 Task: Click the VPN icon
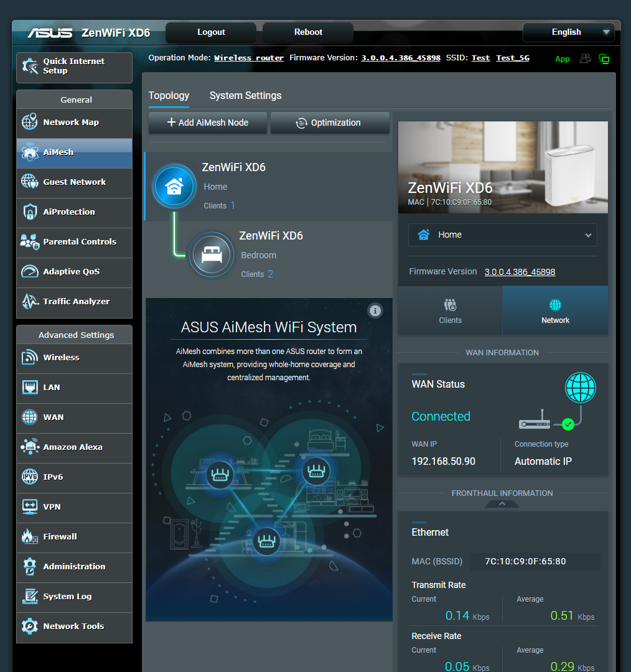click(30, 506)
